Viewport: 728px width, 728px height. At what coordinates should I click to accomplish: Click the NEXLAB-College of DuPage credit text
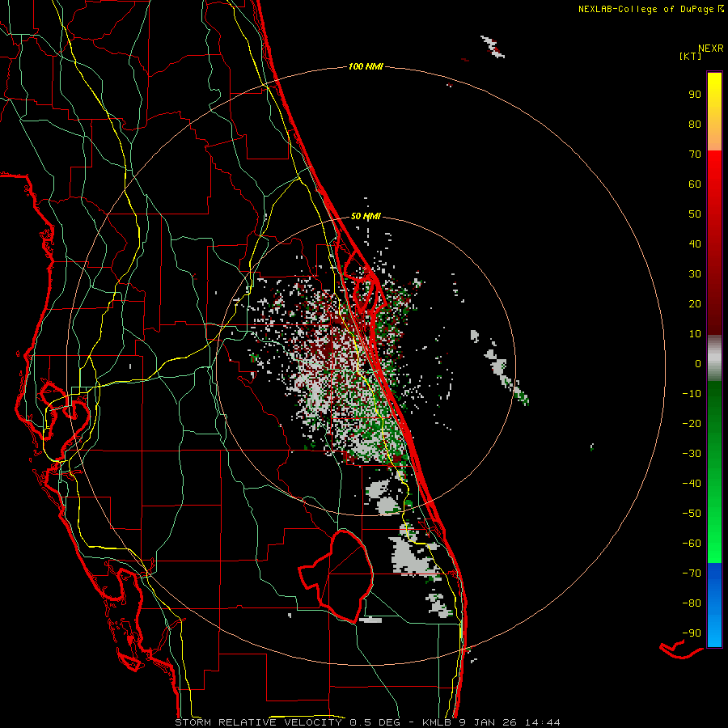pyautogui.click(x=650, y=9)
